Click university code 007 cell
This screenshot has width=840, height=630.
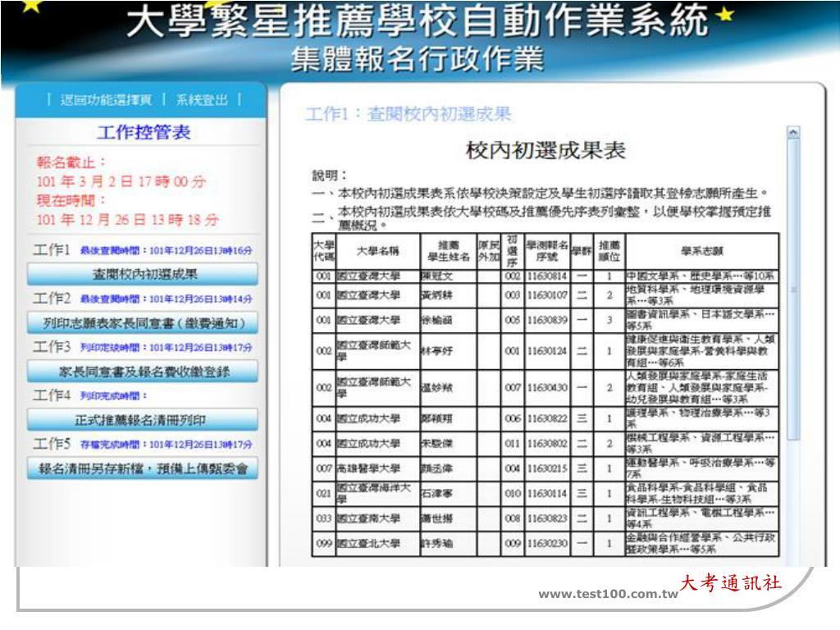pyautogui.click(x=323, y=468)
